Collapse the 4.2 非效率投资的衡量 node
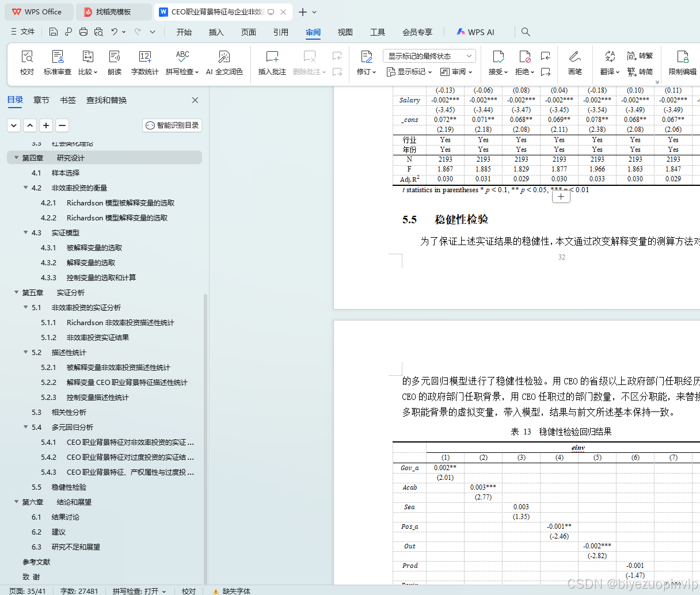Image resolution: width=700 pixels, height=595 pixels. tap(25, 188)
